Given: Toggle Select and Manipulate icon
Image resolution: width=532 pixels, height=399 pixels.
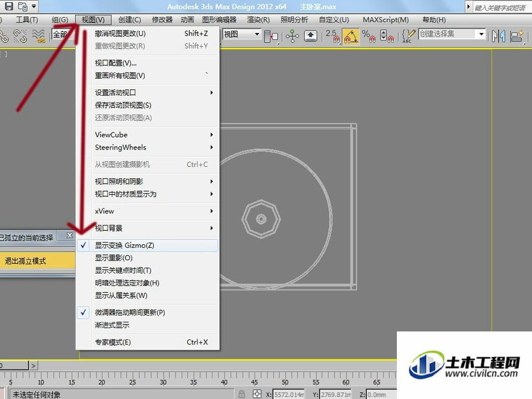Looking at the screenshot, I should (x=292, y=36).
